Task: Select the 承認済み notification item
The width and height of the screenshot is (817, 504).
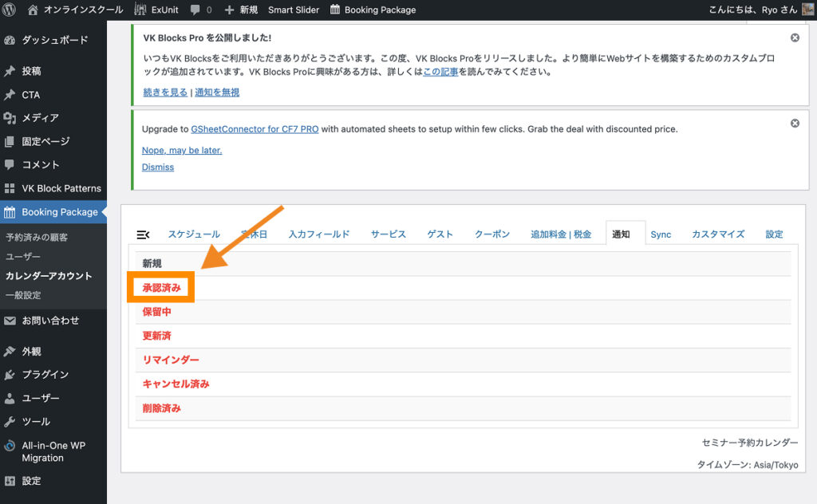Action: coord(162,288)
